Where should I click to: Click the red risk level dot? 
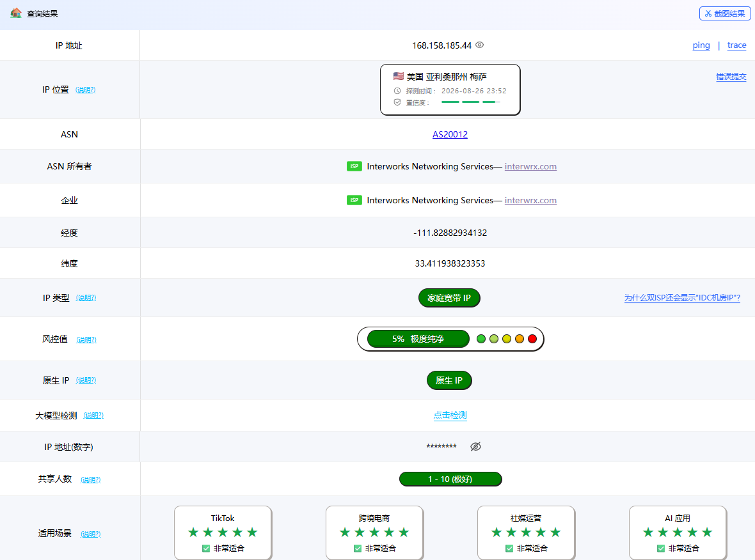tap(532, 339)
